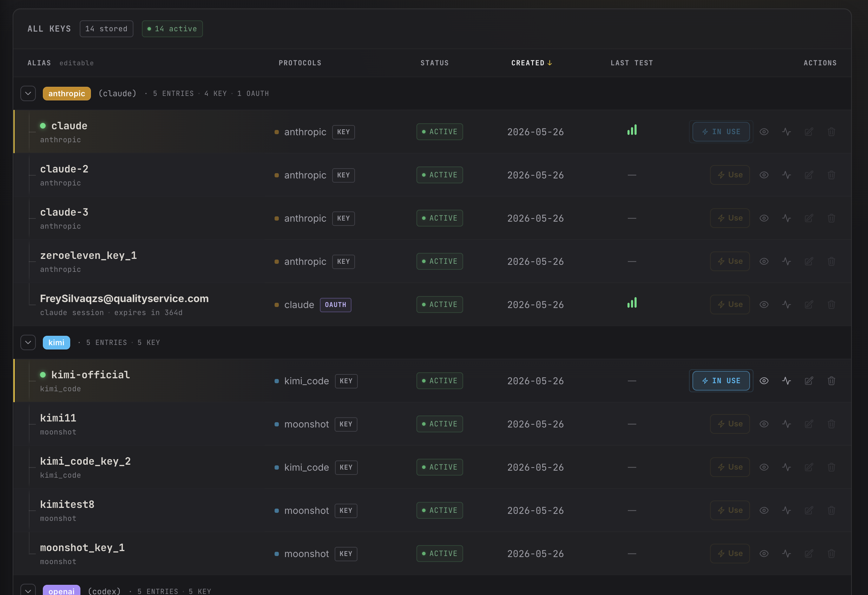Edit the FreySilvaqzs OAuth entry

[x=809, y=305]
